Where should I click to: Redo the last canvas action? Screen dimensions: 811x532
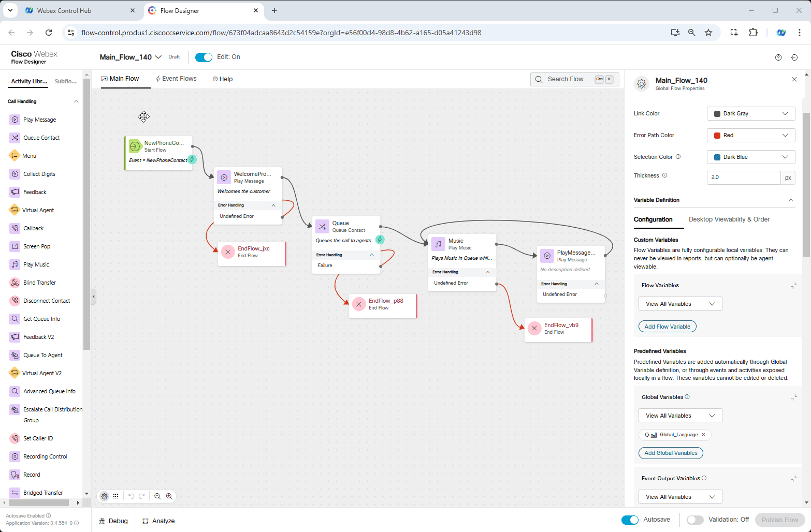point(141,496)
